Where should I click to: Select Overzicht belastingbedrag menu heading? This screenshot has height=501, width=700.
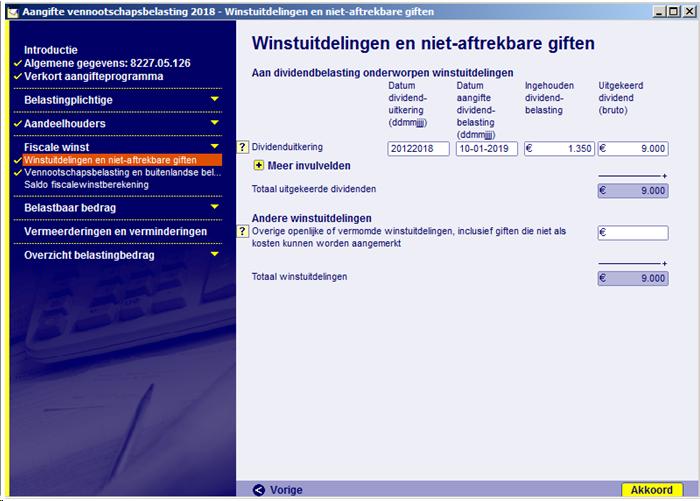[89, 255]
